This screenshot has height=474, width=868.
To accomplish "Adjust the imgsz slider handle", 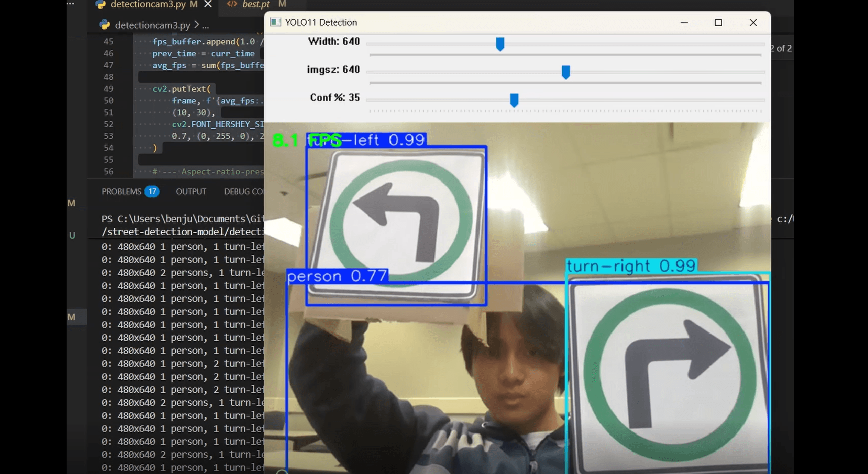I will pos(566,72).
